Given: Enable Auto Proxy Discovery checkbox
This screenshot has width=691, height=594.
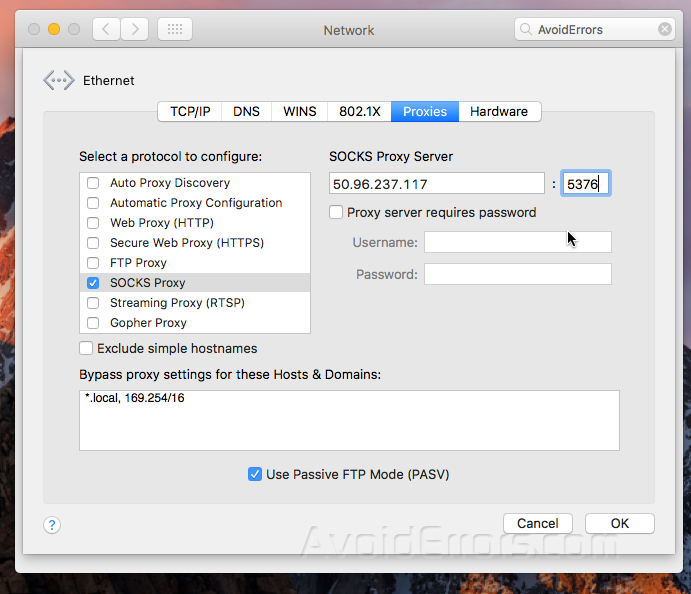Looking at the screenshot, I should click(x=93, y=183).
